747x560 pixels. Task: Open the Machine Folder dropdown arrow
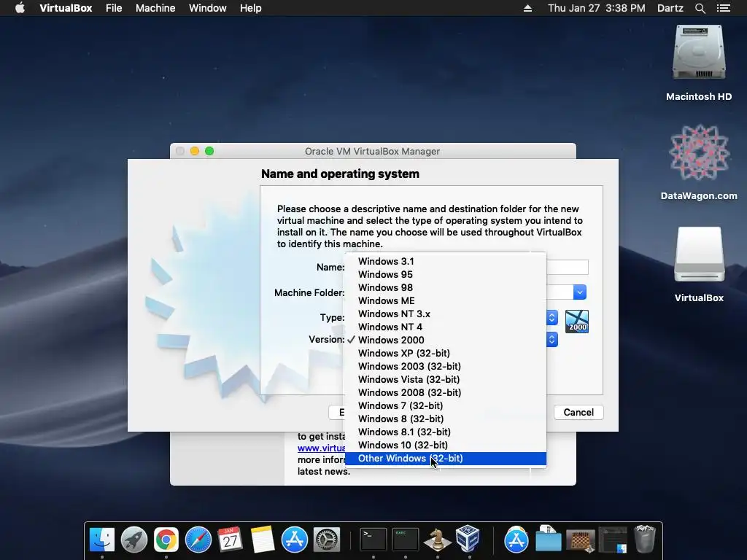(579, 292)
